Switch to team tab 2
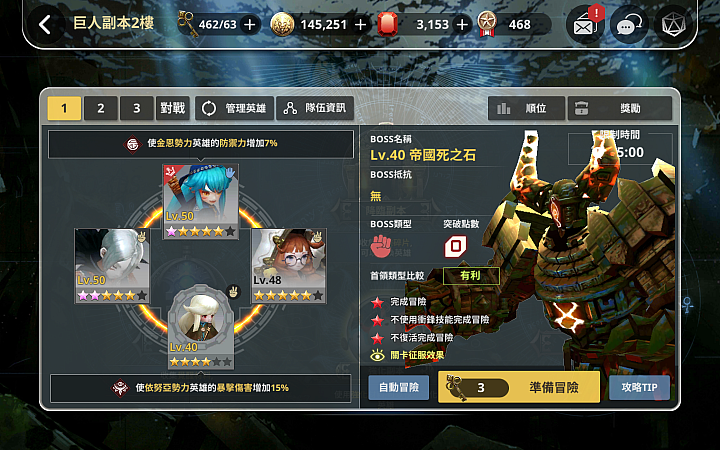The height and width of the screenshot is (450, 720). (x=101, y=108)
